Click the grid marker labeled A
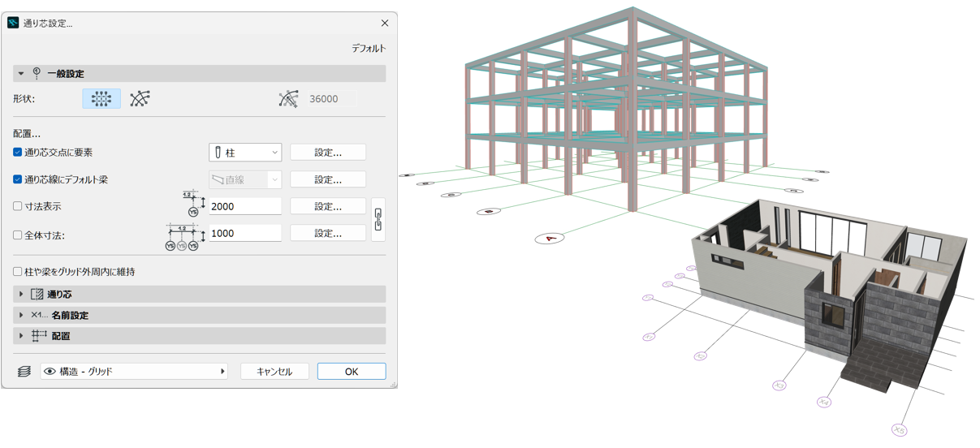The height and width of the screenshot is (448, 980). (550, 239)
